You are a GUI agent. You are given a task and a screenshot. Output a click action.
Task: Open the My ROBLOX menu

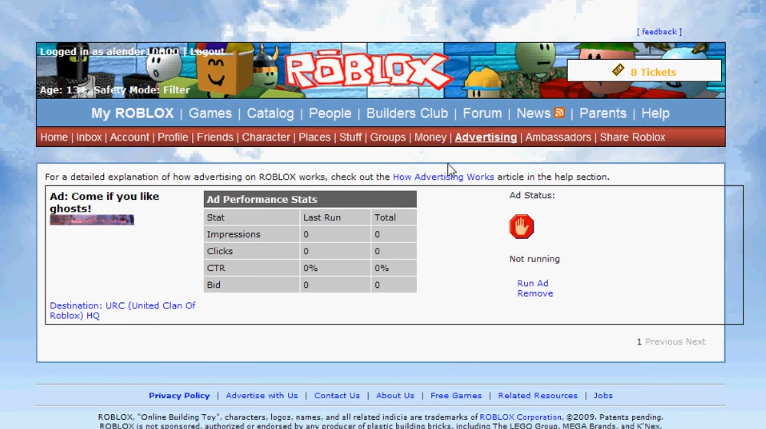pos(132,113)
